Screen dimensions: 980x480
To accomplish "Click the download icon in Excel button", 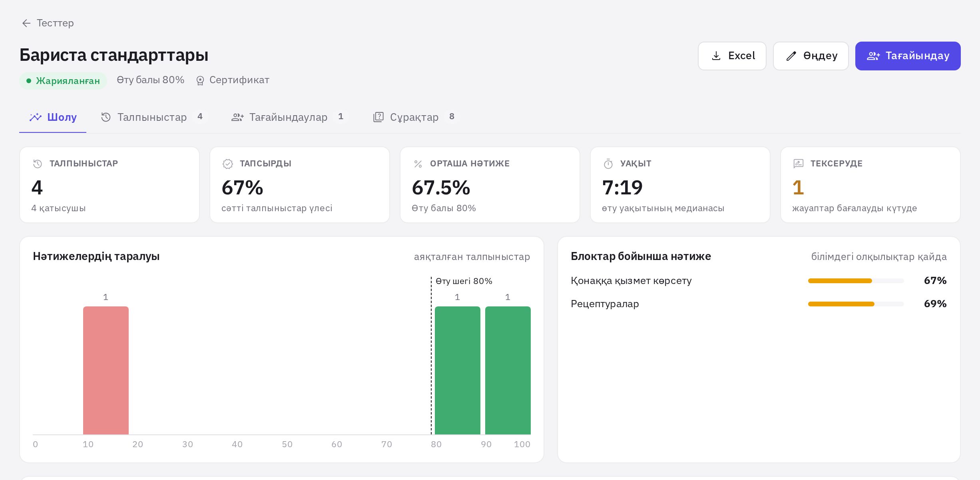I will pos(716,56).
